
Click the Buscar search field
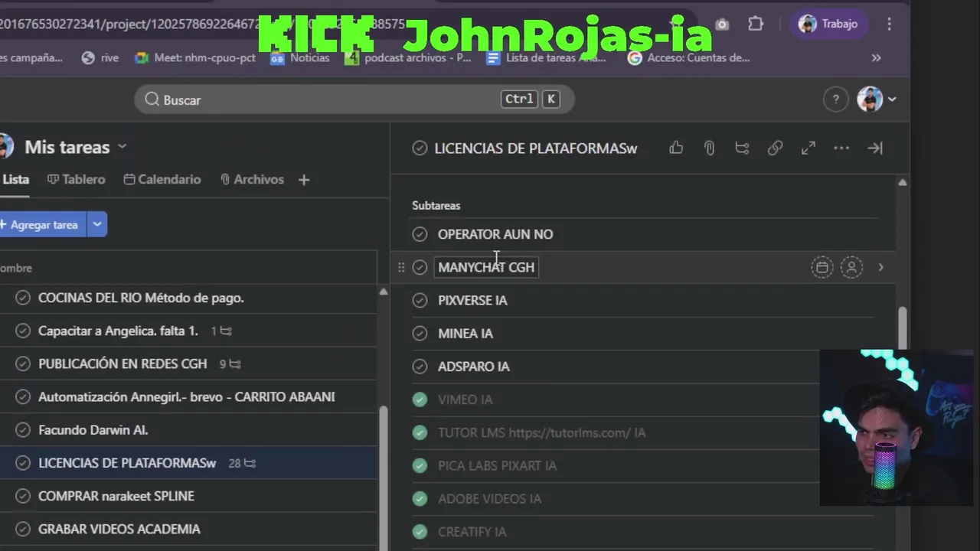[x=354, y=99]
